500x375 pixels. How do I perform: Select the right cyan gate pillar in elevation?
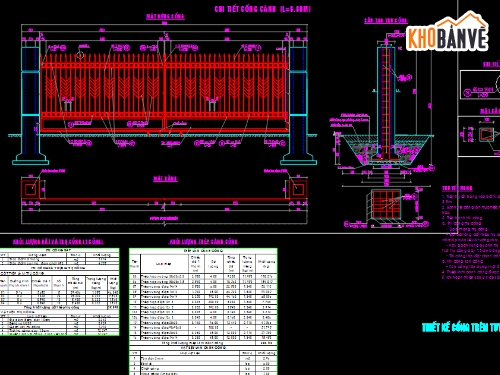(298, 106)
